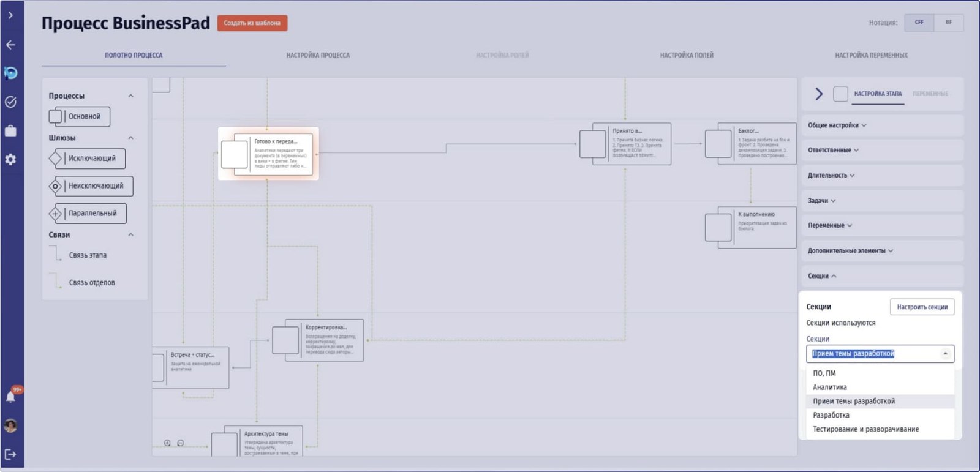Zoom in on the process canvas
Image resolution: width=980 pixels, height=472 pixels.
pos(167,443)
